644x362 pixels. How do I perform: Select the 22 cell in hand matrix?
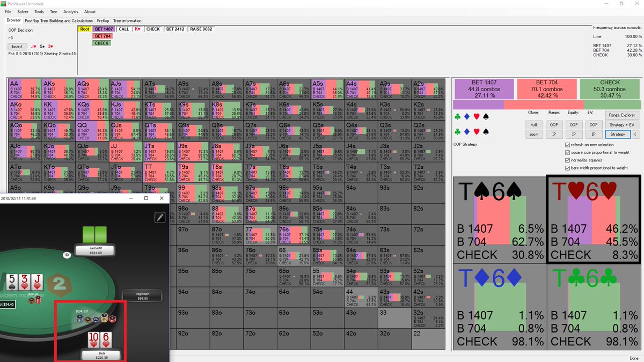point(428,339)
